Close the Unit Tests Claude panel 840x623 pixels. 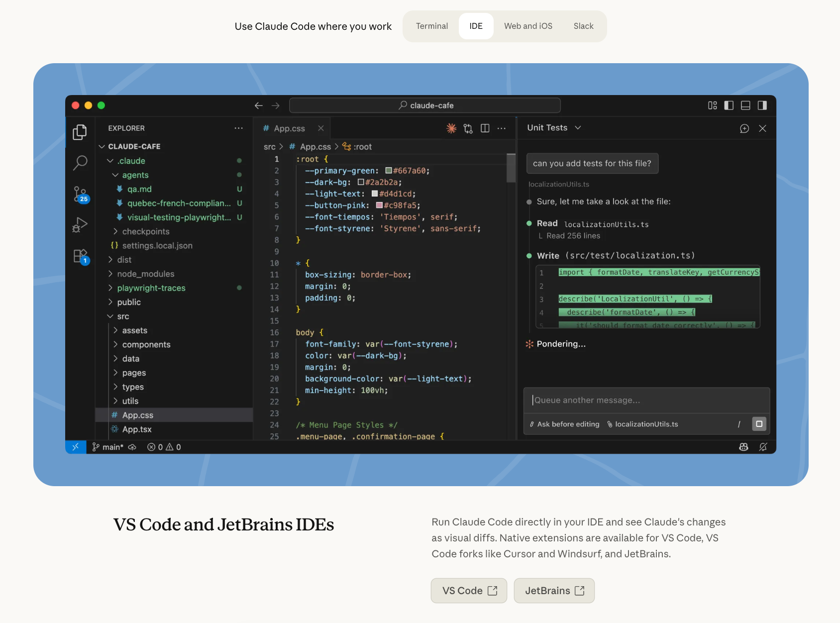(x=762, y=128)
